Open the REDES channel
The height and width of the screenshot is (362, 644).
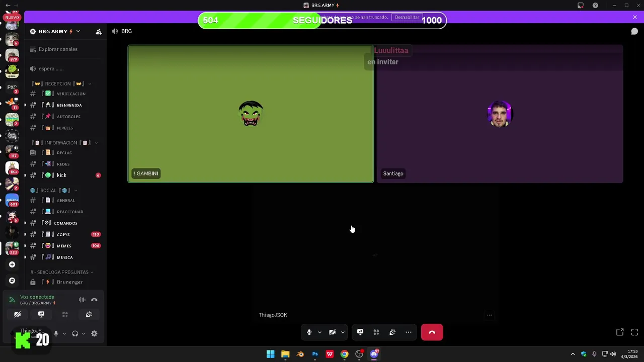click(x=65, y=164)
